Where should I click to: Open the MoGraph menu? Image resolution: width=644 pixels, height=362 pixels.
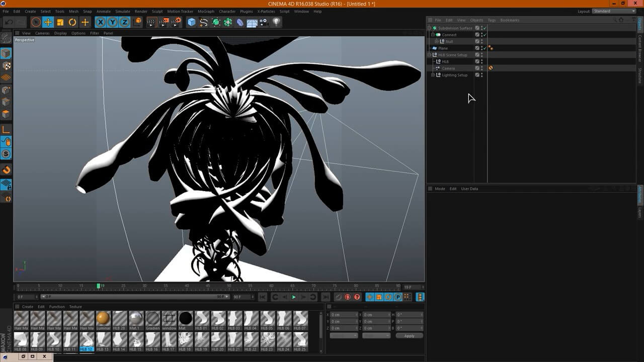[x=206, y=11]
